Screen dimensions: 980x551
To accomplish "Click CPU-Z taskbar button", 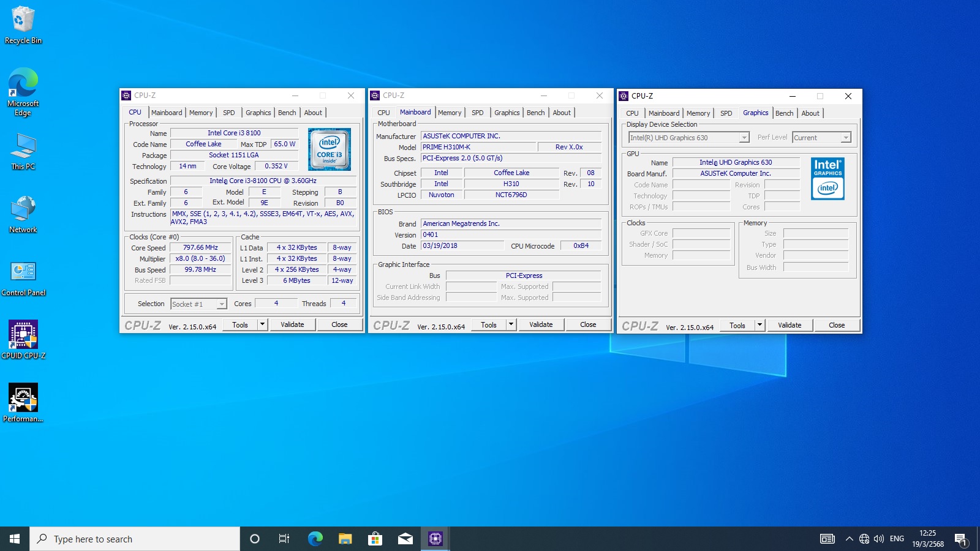I will (435, 539).
